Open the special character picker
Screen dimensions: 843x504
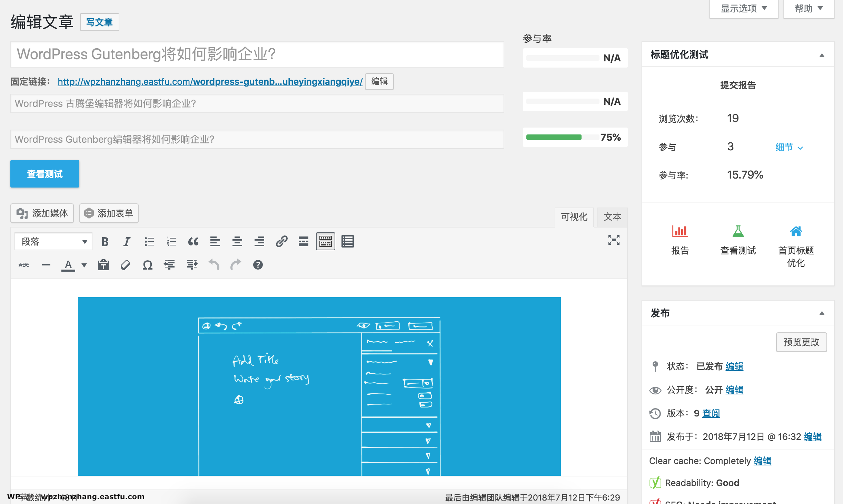click(147, 265)
